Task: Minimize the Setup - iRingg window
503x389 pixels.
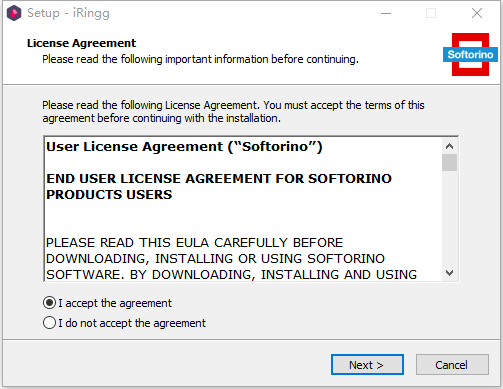Action: pos(386,13)
